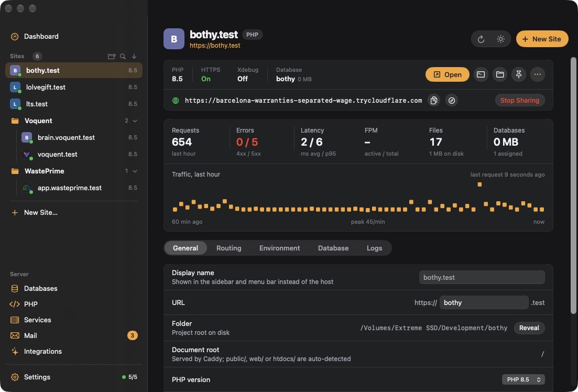Viewport: 578px width, 392px height.
Task: Click "New Site..." in the sidebar
Action: click(x=34, y=212)
